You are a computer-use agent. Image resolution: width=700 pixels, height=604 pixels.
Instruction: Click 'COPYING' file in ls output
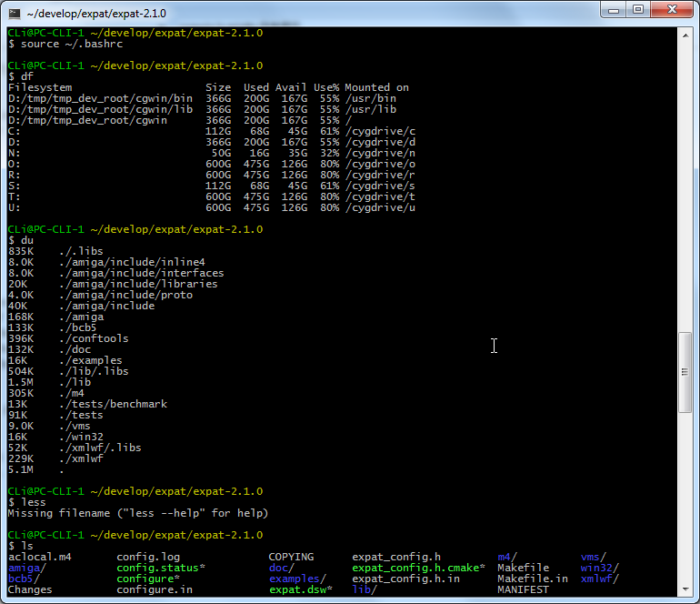pyautogui.click(x=291, y=557)
